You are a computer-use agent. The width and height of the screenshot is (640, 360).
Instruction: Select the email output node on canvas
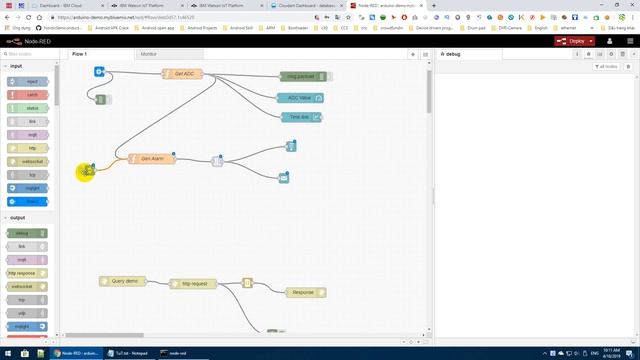coord(284,178)
